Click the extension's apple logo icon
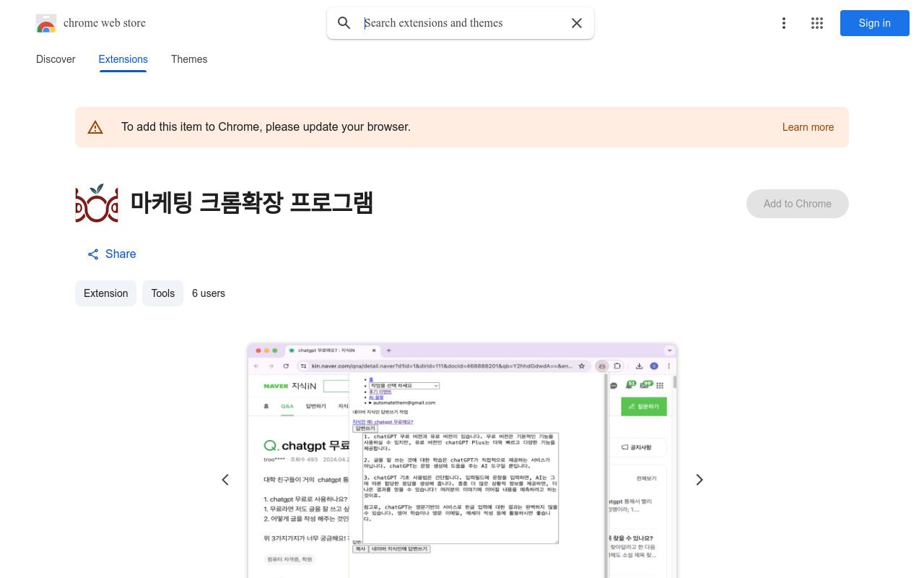 (97, 203)
